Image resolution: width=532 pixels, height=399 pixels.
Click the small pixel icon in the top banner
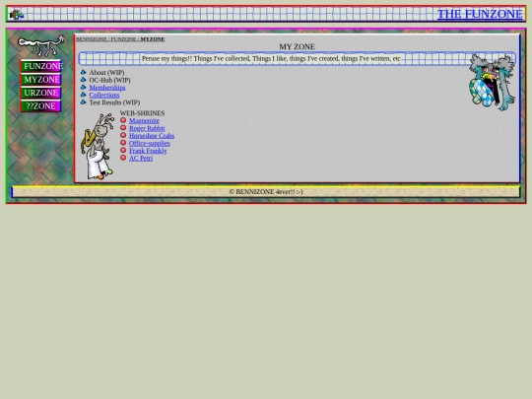17,15
